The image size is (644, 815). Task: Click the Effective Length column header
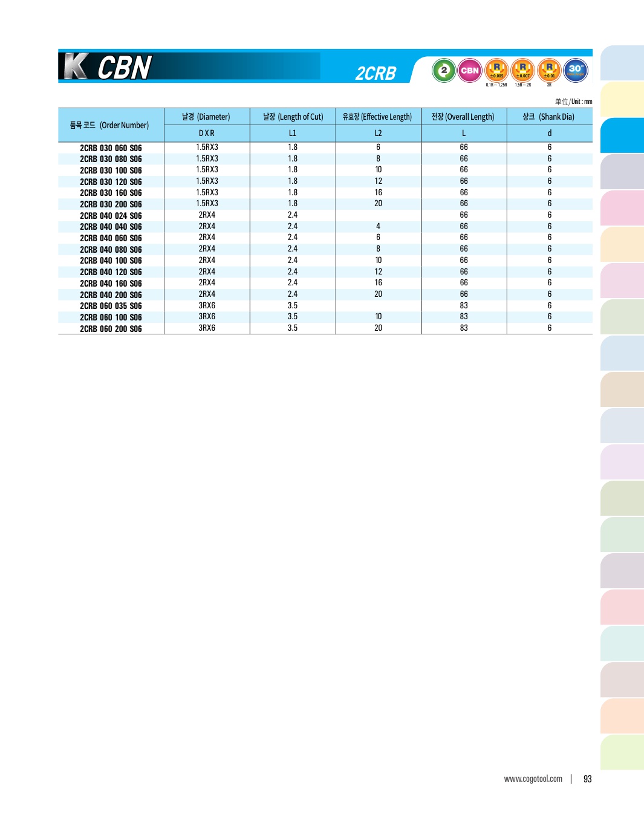coord(377,117)
